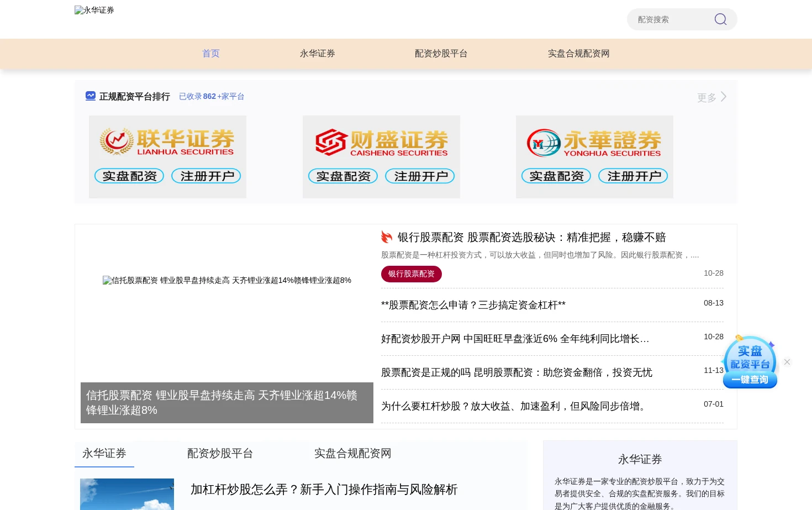This screenshot has width=812, height=510.
Task: Go to the 首页 nav item
Action: [x=211, y=54]
